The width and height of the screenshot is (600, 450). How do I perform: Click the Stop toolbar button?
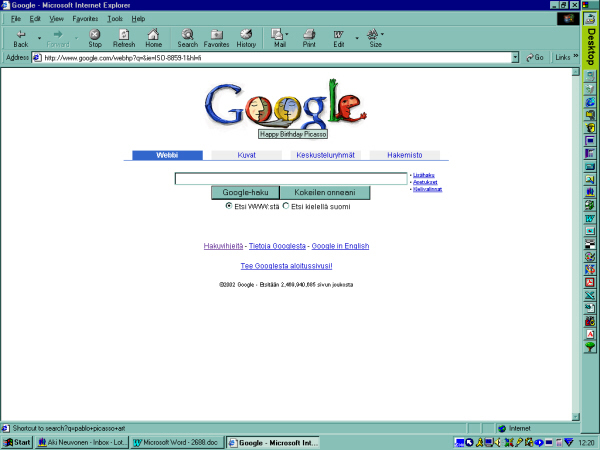95,38
